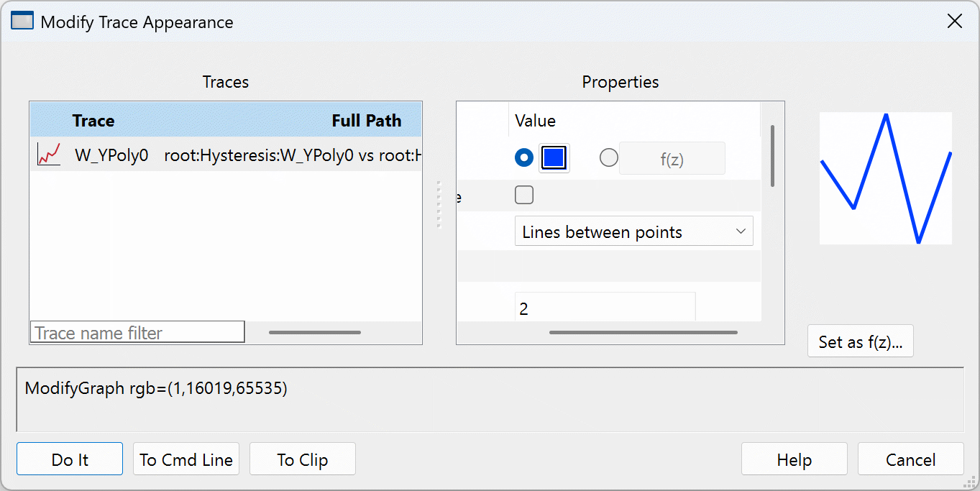Click the red trace thumbnail icon beside W_YPoly0
Viewport: 980px width, 491px height.
coord(48,155)
